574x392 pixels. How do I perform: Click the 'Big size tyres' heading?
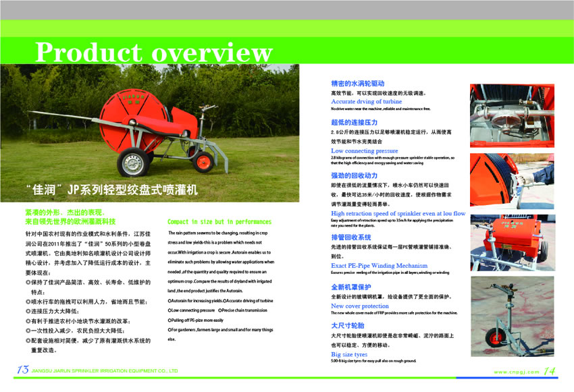349,354
